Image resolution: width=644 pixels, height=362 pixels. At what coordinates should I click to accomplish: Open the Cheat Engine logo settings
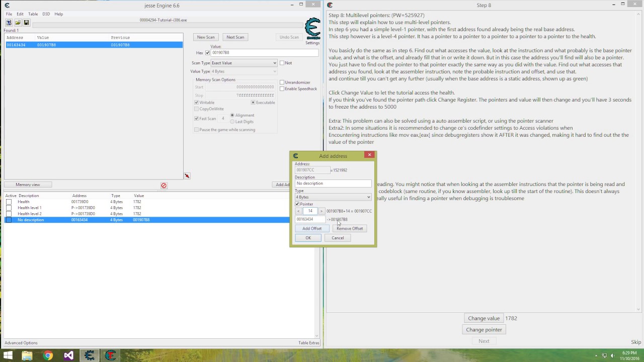pos(312,29)
